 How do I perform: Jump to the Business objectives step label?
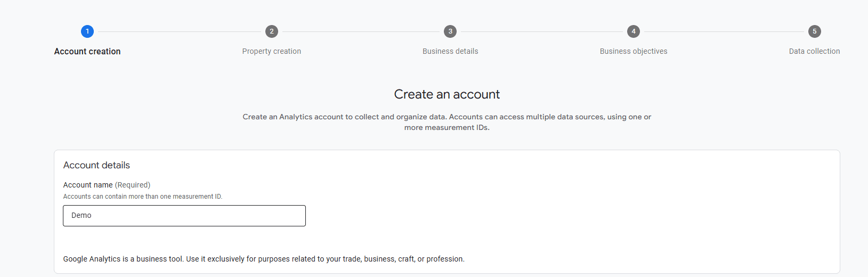pos(634,52)
